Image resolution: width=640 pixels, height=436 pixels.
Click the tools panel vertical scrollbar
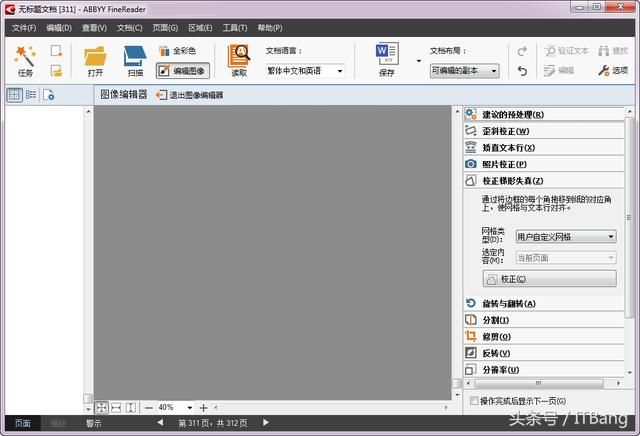630,216
